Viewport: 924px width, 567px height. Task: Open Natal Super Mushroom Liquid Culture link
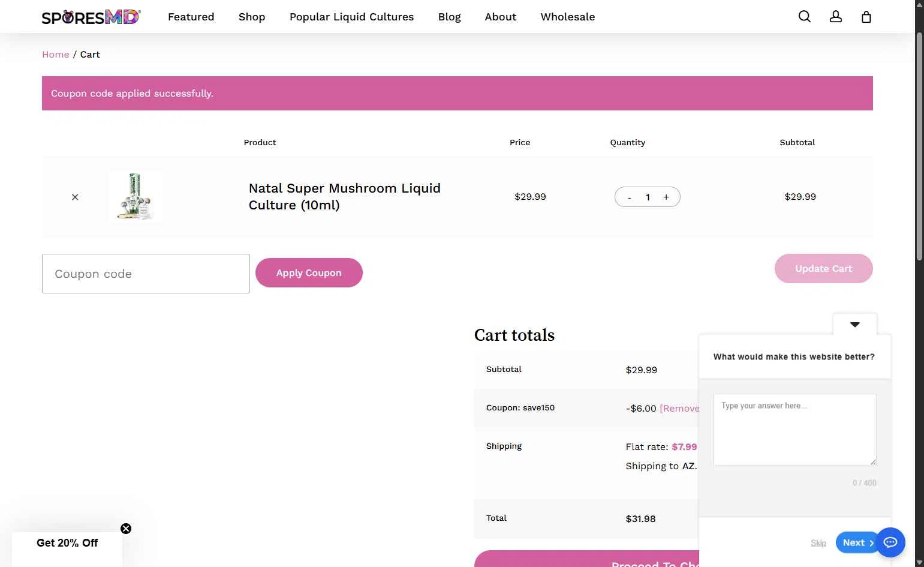click(345, 197)
